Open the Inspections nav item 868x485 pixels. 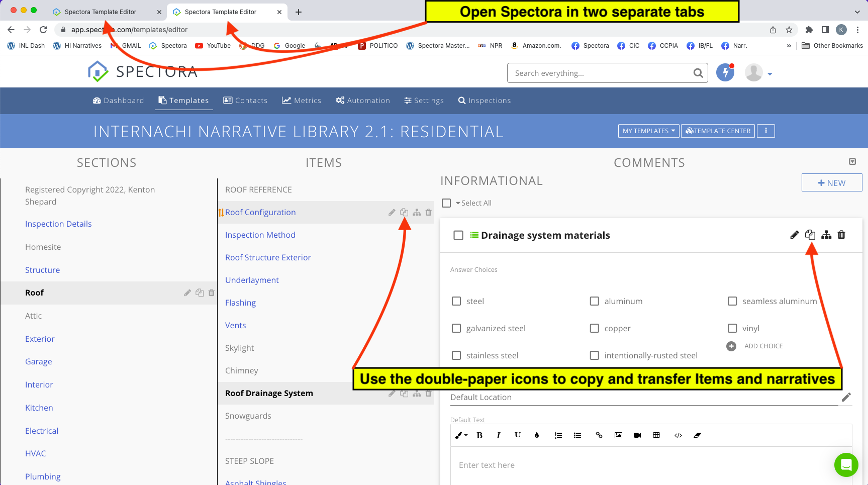click(x=485, y=101)
